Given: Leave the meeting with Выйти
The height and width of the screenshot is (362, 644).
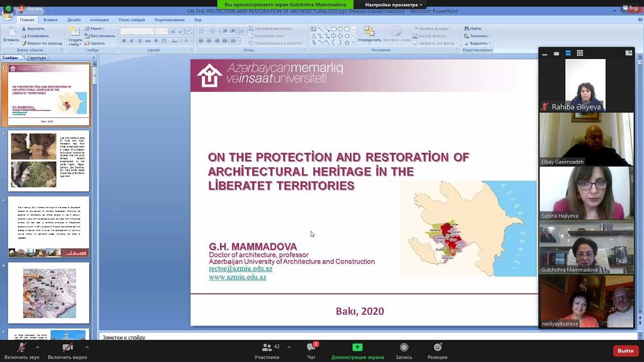Looking at the screenshot, I should click(x=626, y=351).
